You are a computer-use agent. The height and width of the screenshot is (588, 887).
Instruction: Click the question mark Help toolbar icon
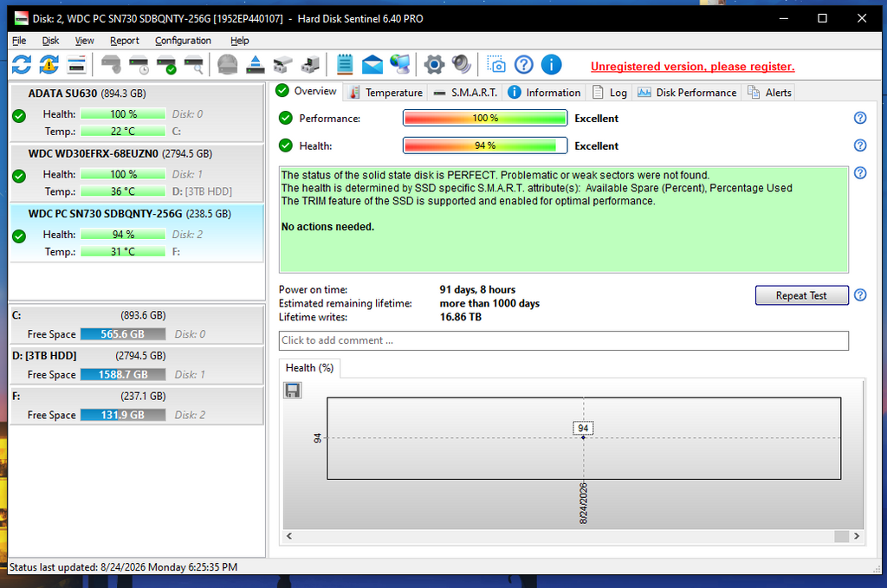524,64
